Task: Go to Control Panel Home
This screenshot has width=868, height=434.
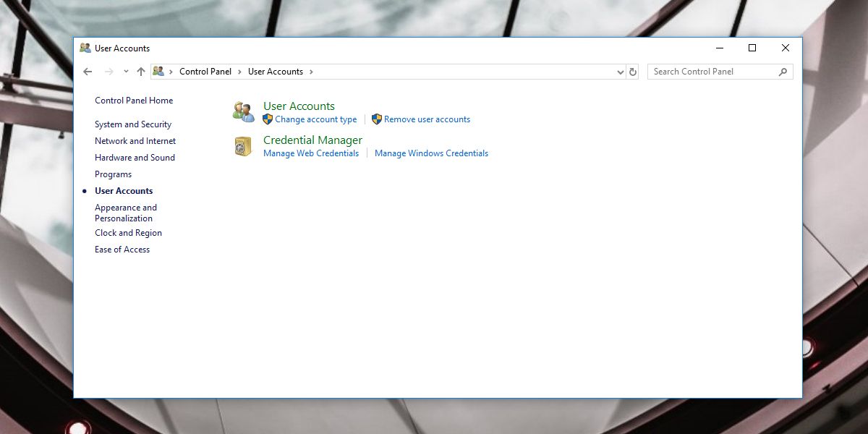Action: click(134, 101)
